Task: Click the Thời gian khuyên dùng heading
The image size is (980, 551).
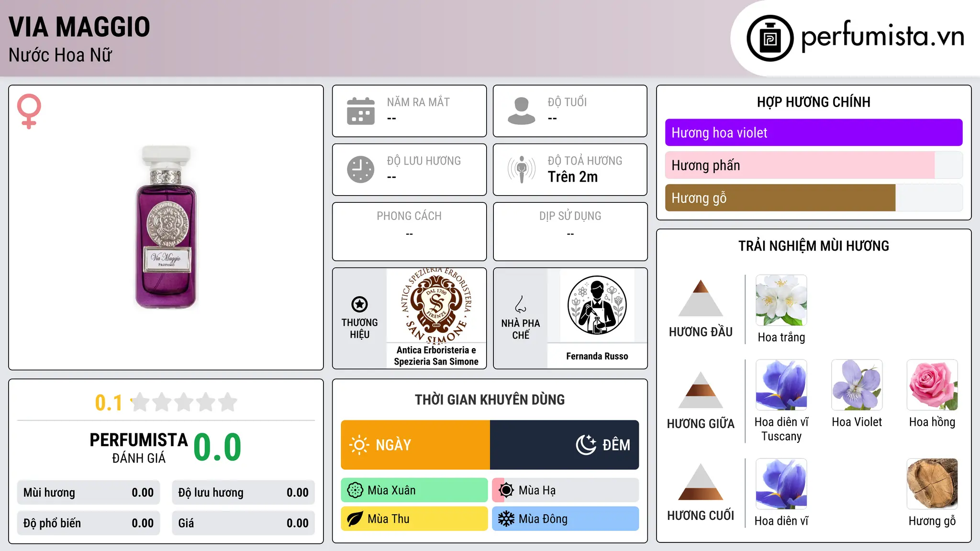Action: 490,399
